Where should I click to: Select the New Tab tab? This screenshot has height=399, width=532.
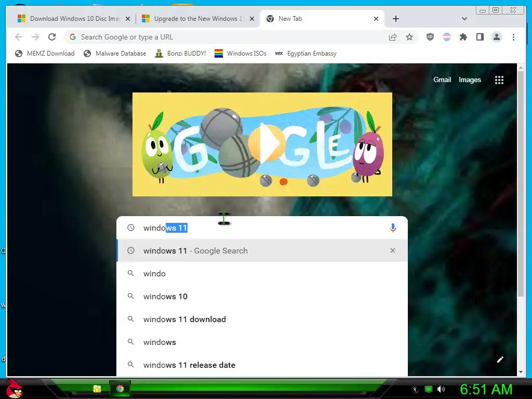pyautogui.click(x=322, y=19)
